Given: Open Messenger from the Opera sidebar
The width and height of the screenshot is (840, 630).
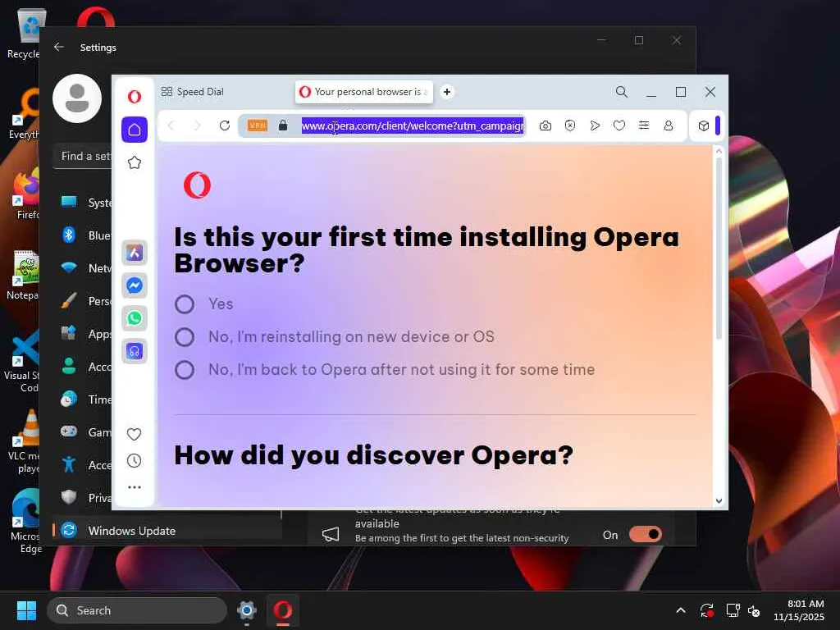Looking at the screenshot, I should click(x=135, y=285).
